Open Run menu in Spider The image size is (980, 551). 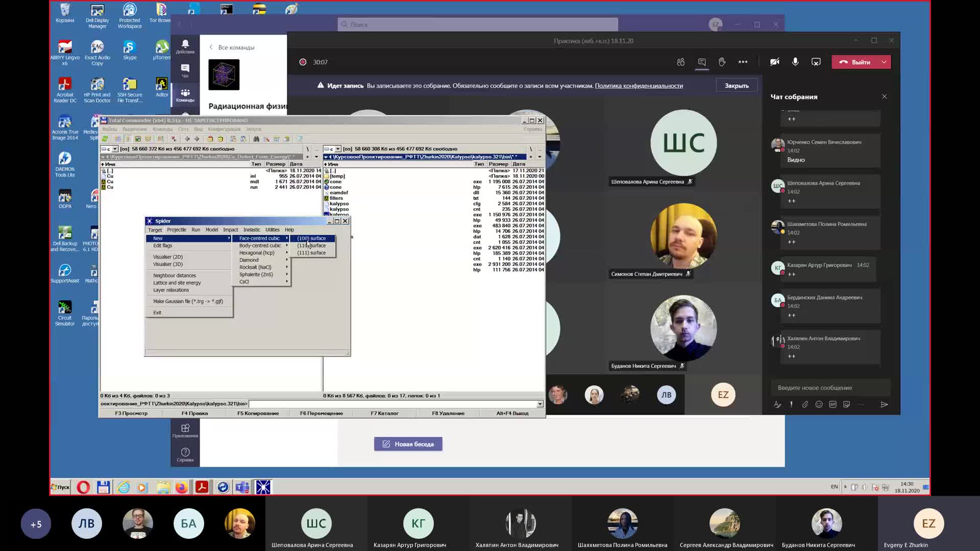[195, 230]
